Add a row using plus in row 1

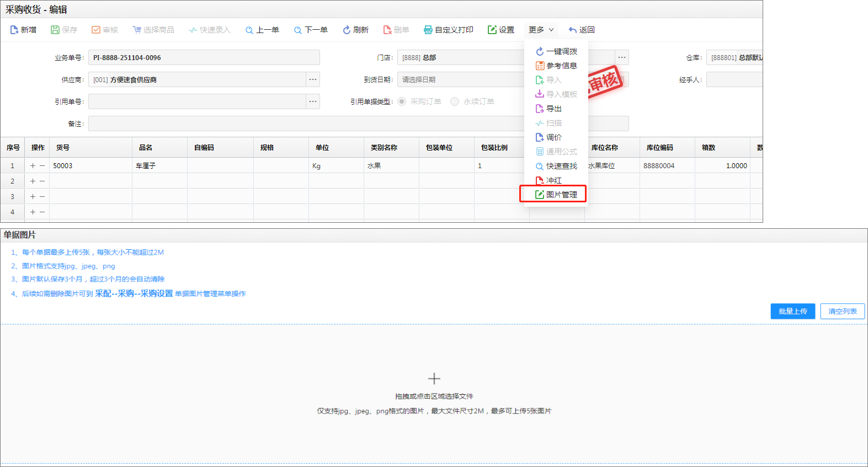click(x=33, y=165)
